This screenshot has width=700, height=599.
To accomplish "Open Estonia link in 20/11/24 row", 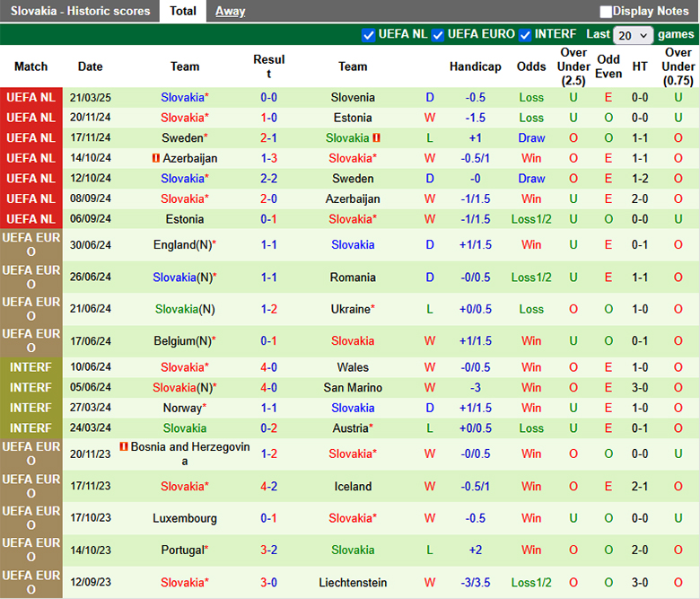I will [x=353, y=118].
